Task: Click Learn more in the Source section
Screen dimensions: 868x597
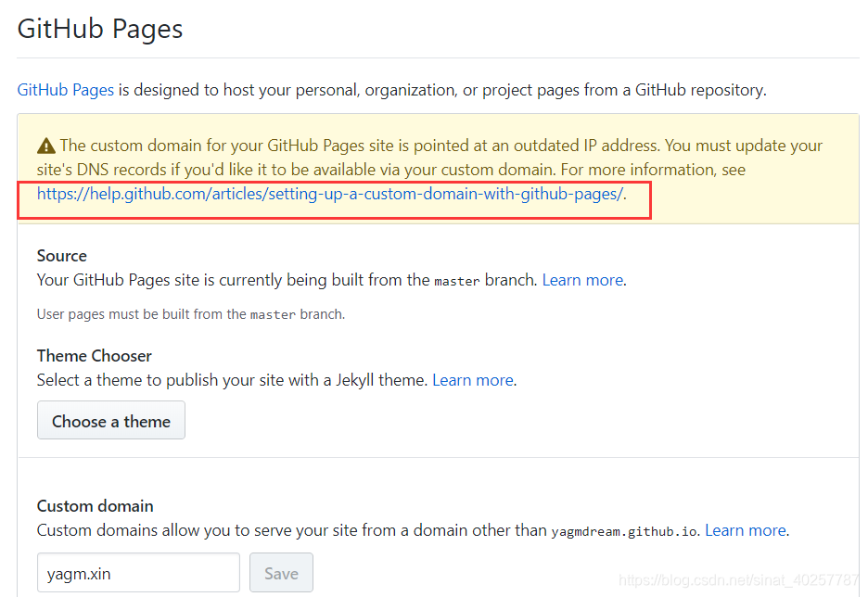Action: [x=582, y=280]
